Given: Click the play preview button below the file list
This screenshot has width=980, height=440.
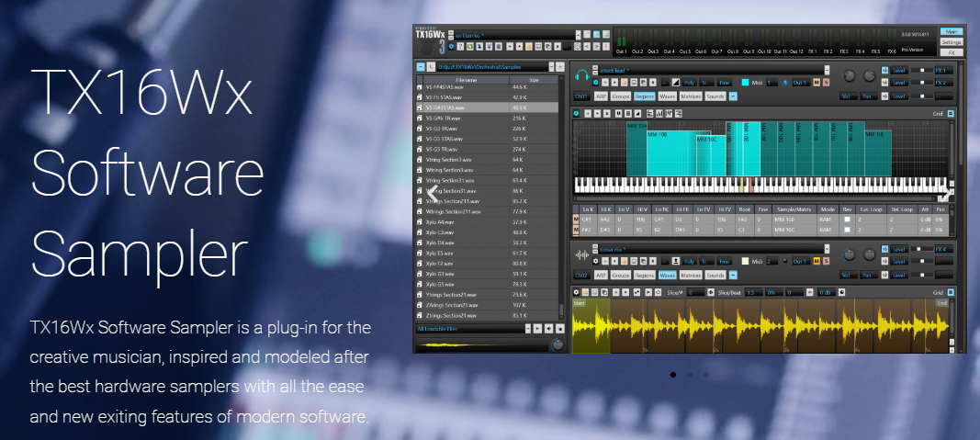Looking at the screenshot, I should [x=537, y=329].
